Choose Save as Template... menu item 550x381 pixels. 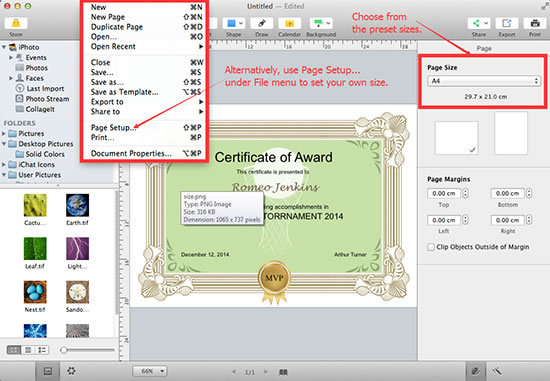pos(145,92)
